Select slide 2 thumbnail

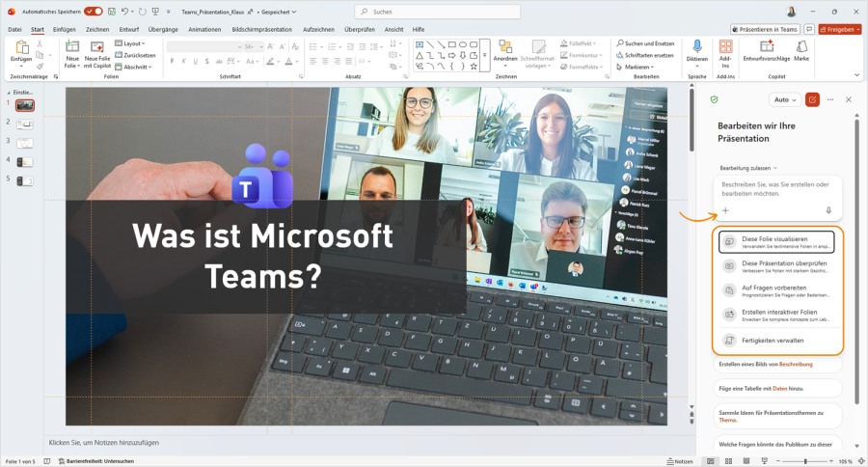25,124
